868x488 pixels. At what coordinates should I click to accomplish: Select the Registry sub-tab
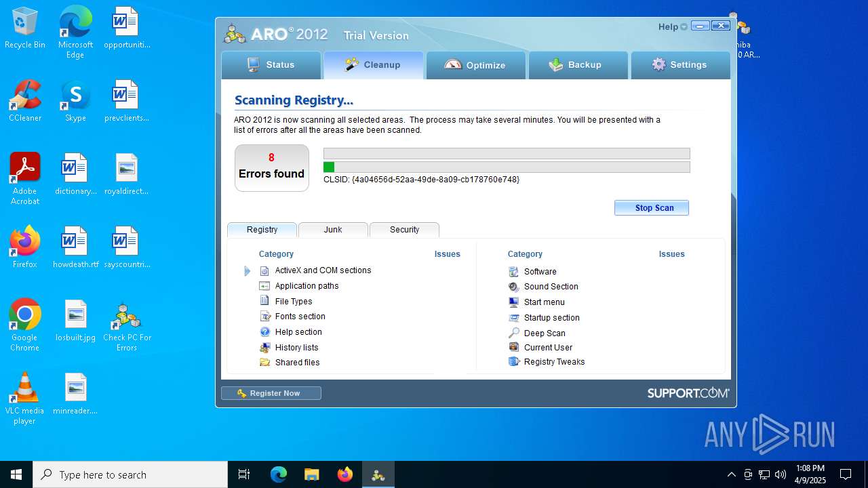(262, 230)
